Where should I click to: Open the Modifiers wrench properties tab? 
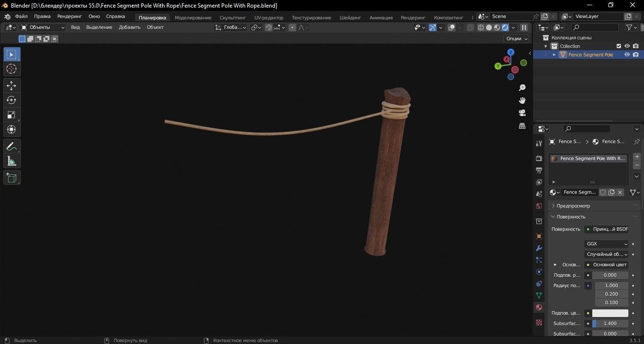tap(539, 248)
